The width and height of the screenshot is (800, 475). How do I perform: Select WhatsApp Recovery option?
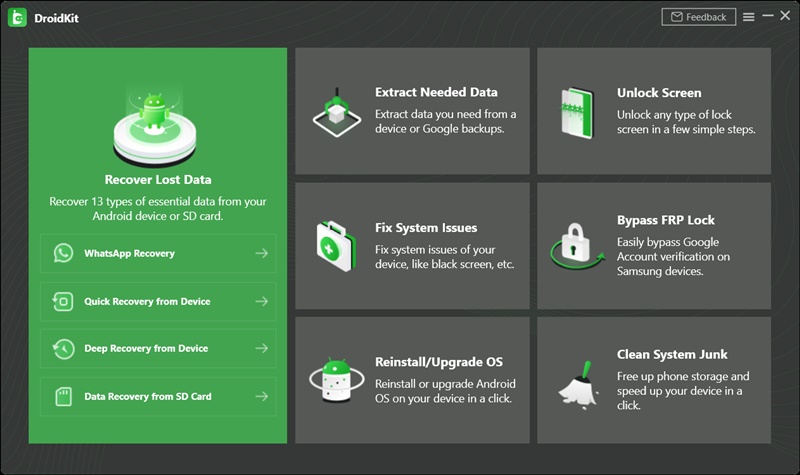coord(129,254)
